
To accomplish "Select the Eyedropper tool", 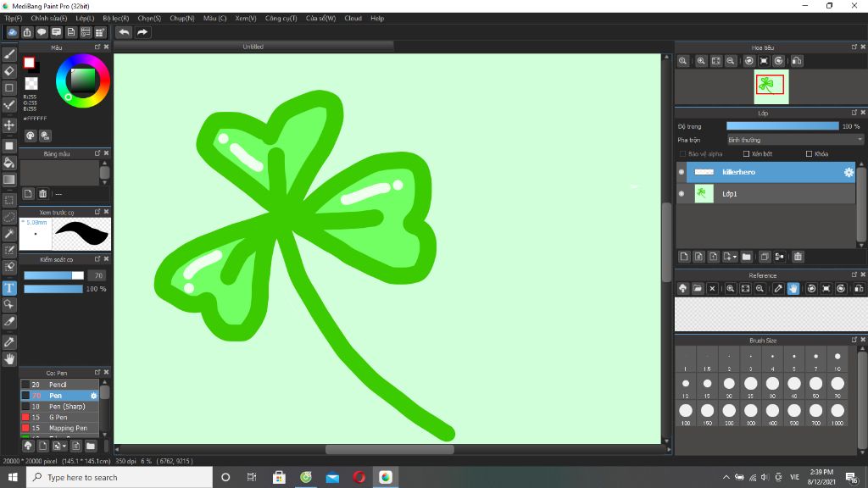I will (9, 342).
